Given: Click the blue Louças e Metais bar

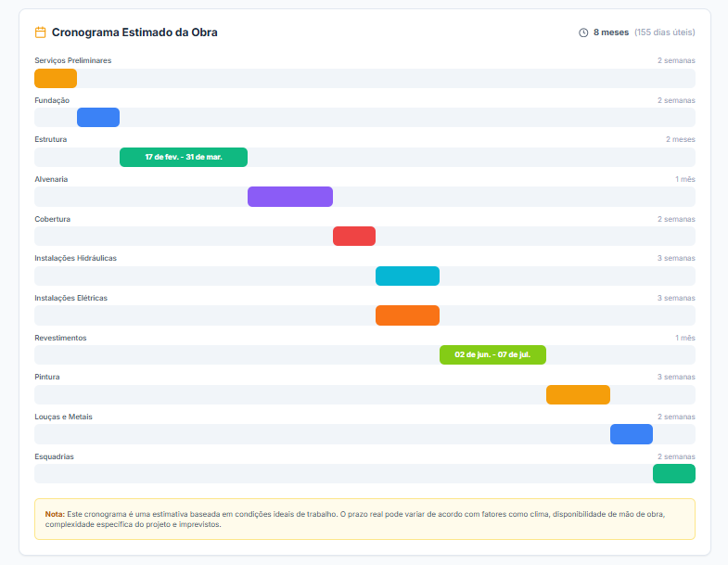Looking at the screenshot, I should [632, 434].
